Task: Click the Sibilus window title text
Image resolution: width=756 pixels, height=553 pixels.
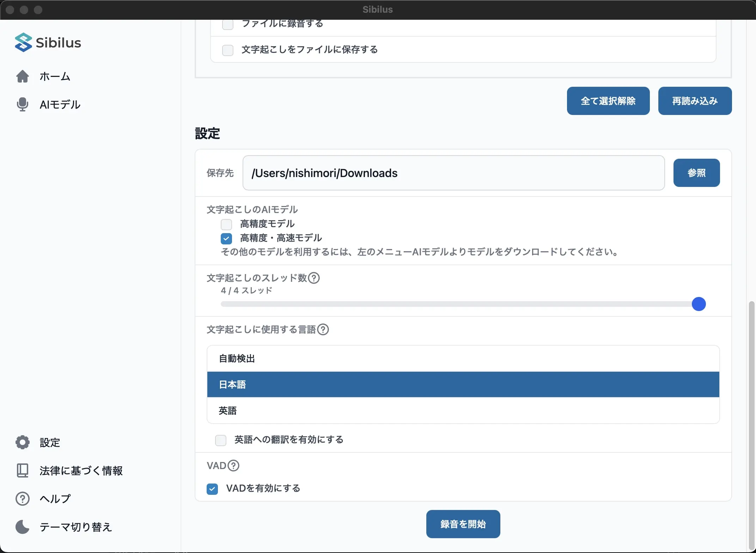Action: pyautogui.click(x=378, y=10)
